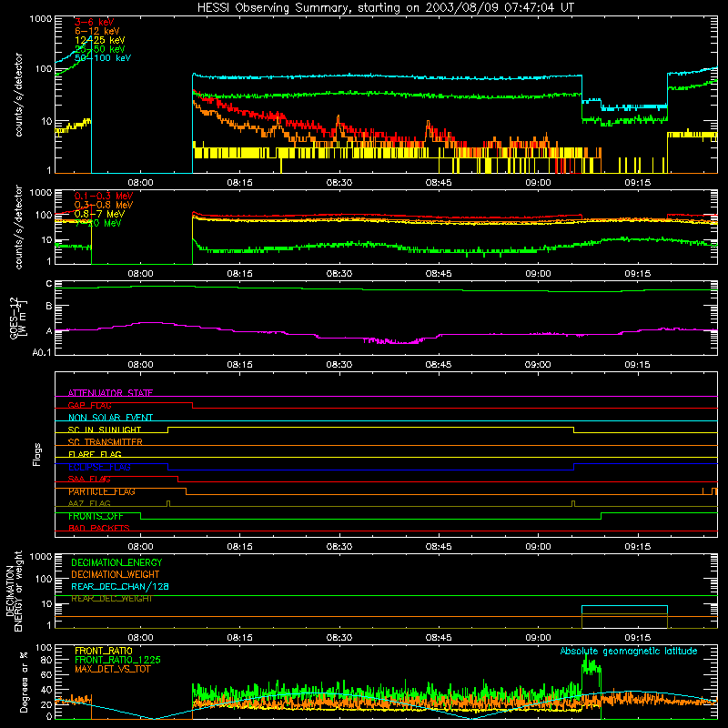This screenshot has height=728, width=728.
Task: Pick the SAA_FLAG label
Action: pyautogui.click(x=89, y=480)
